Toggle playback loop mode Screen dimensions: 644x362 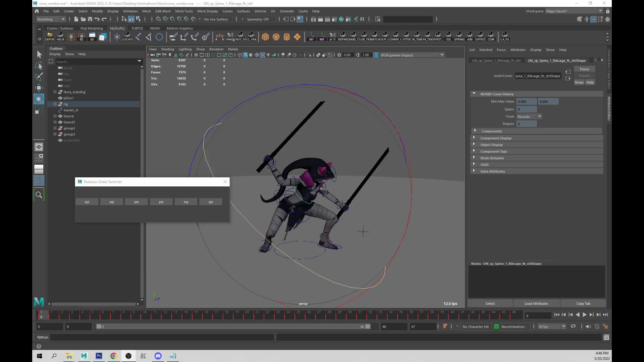(573, 326)
